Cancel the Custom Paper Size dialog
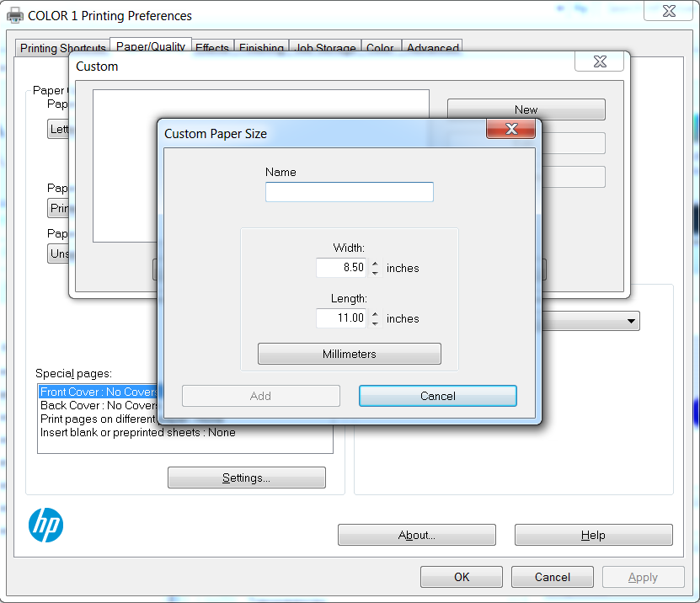The width and height of the screenshot is (700, 603). coord(437,396)
